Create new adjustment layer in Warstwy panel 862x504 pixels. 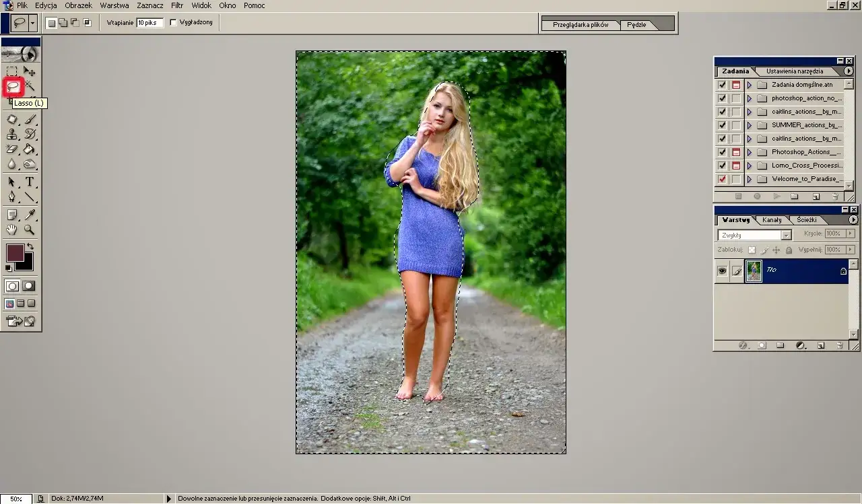point(800,345)
